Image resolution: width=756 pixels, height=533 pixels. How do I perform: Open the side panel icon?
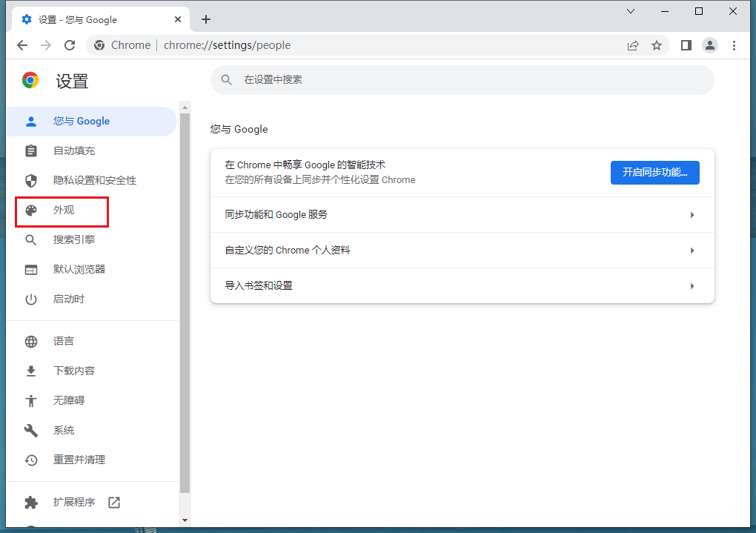coord(686,45)
